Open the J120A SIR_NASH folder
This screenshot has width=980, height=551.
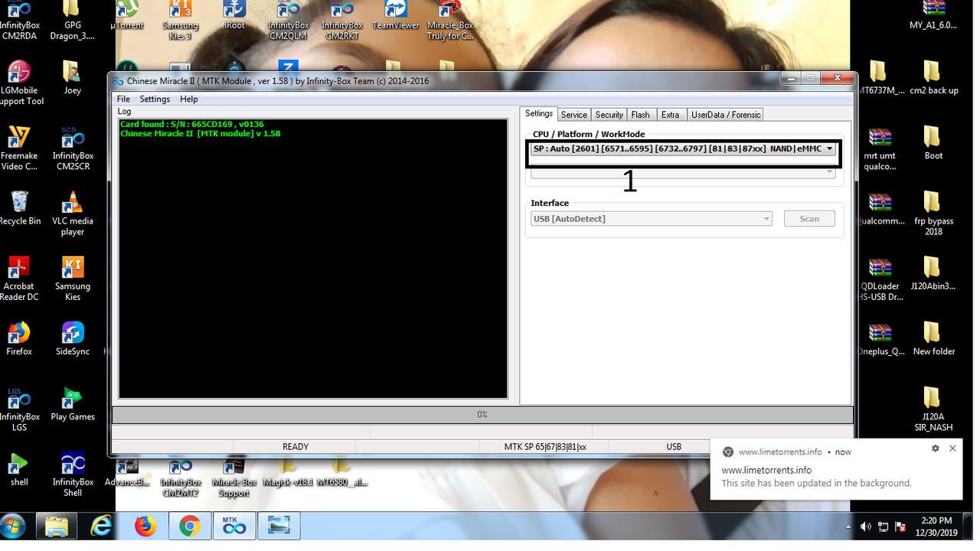pyautogui.click(x=933, y=409)
